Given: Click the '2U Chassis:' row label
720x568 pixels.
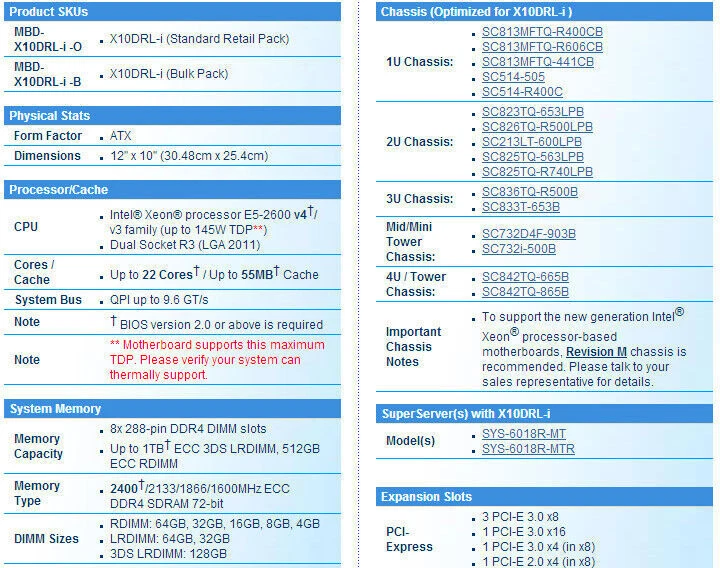Looking at the screenshot, I should (420, 142).
